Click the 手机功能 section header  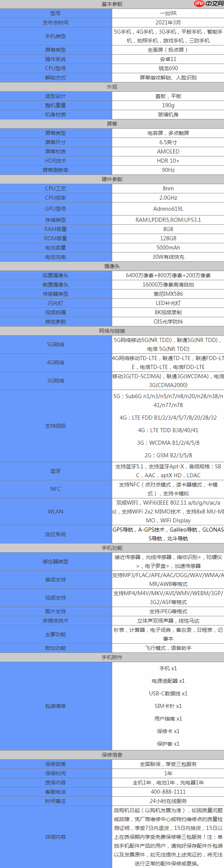coord(112,548)
